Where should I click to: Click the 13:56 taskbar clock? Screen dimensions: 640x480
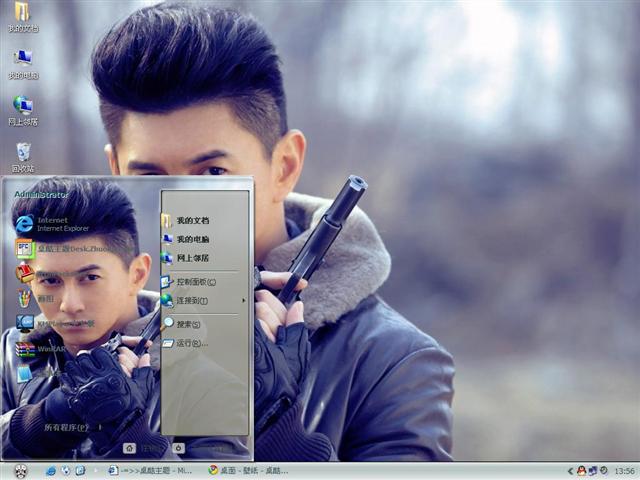[x=624, y=471]
